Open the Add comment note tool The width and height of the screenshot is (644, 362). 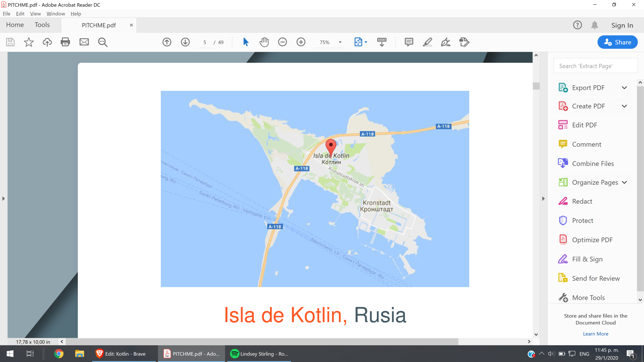tap(409, 42)
